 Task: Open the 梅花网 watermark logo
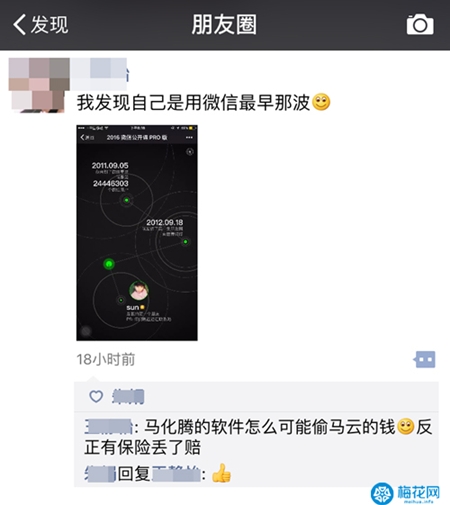point(405,493)
